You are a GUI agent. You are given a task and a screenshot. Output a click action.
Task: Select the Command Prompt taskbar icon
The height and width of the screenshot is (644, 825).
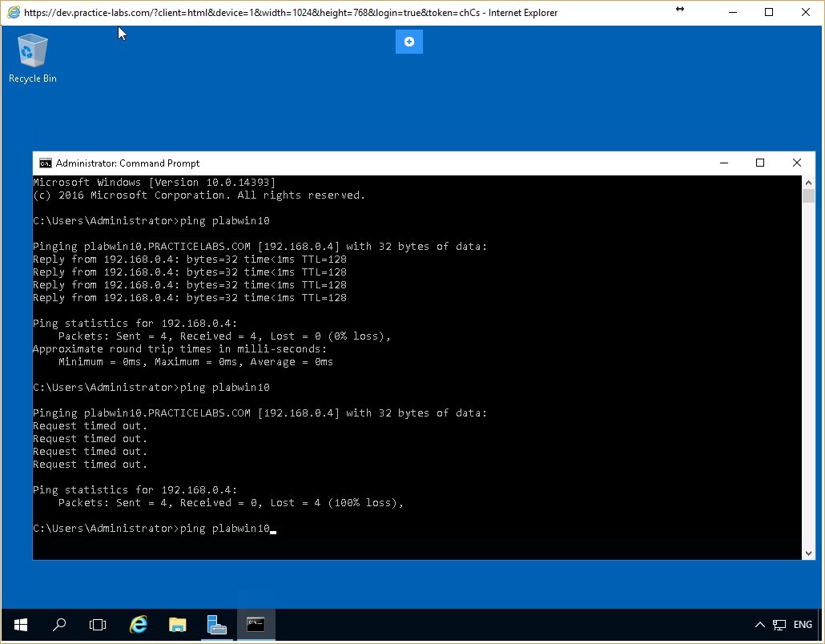(256, 624)
